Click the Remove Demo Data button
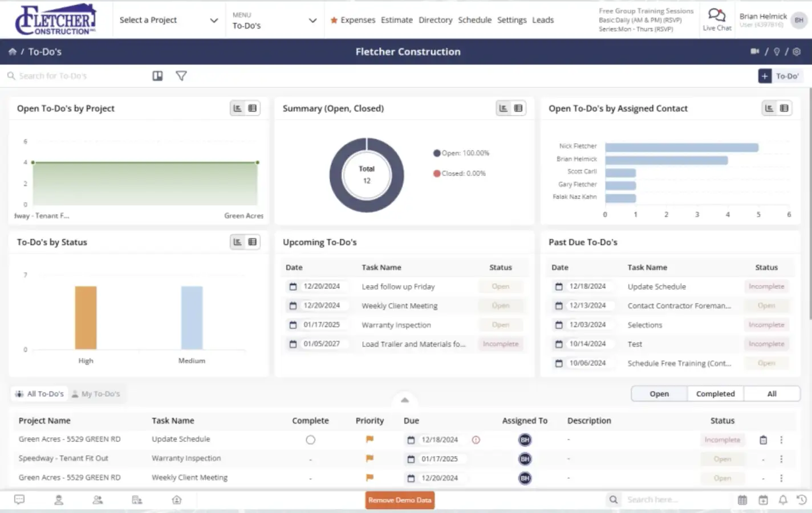This screenshot has height=513, width=812. (400, 500)
